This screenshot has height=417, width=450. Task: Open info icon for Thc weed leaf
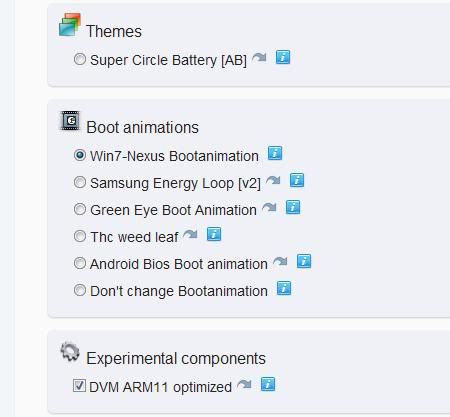214,234
